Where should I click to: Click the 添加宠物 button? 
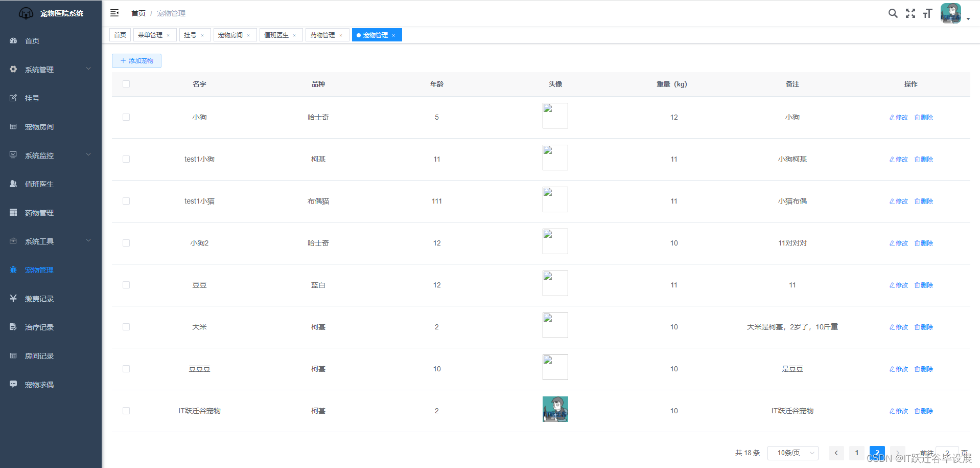pyautogui.click(x=136, y=61)
